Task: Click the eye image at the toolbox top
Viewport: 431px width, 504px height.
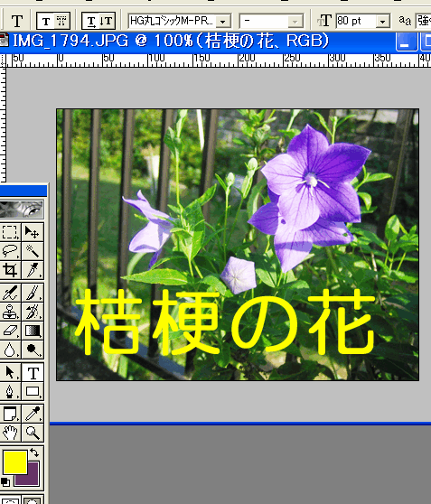Action: click(x=22, y=209)
